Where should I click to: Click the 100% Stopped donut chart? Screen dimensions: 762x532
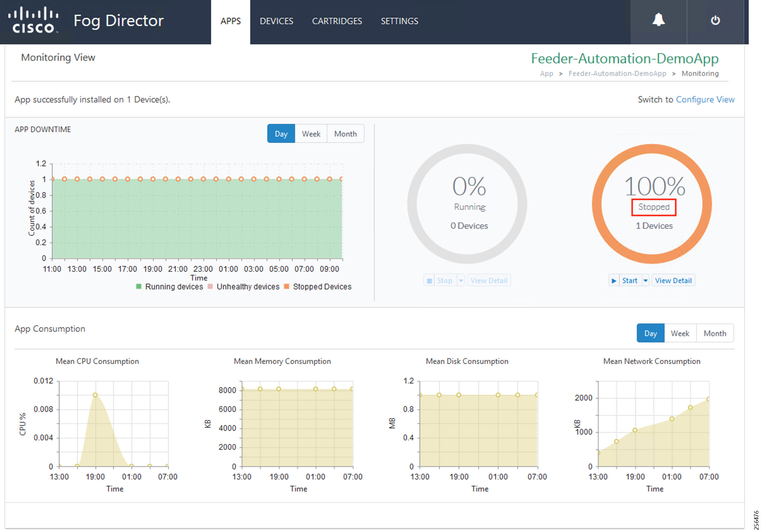click(x=651, y=203)
